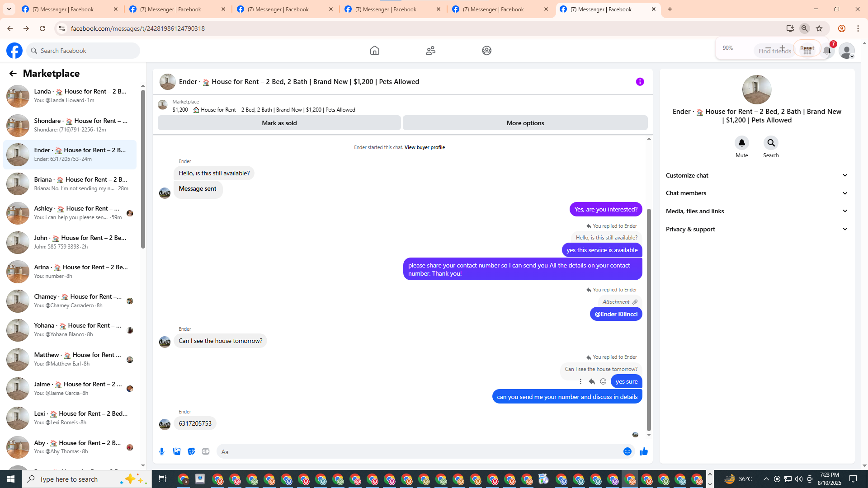Expand Media, files and links
Screen dimensions: 868x488
click(756, 211)
